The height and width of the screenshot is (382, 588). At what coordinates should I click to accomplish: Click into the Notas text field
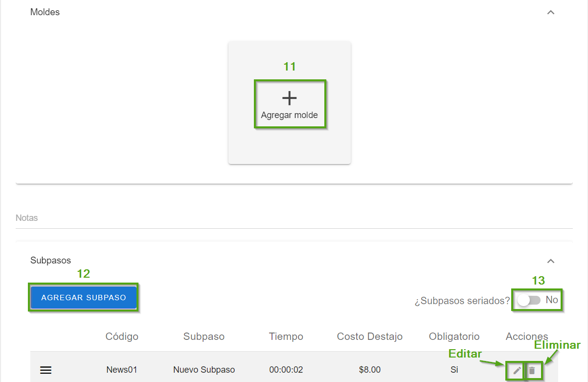[294, 218]
